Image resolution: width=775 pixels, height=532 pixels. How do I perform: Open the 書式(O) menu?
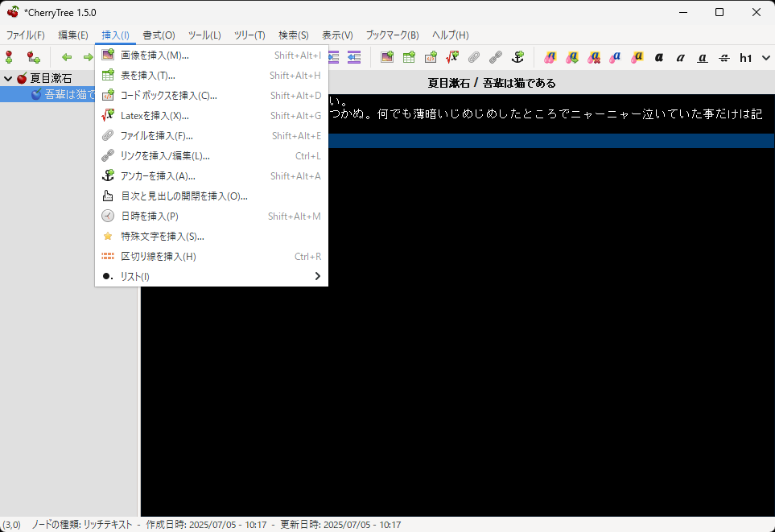point(159,35)
